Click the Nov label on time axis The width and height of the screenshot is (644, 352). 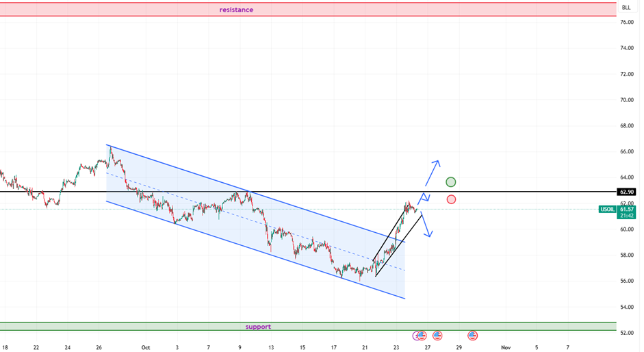pos(505,347)
